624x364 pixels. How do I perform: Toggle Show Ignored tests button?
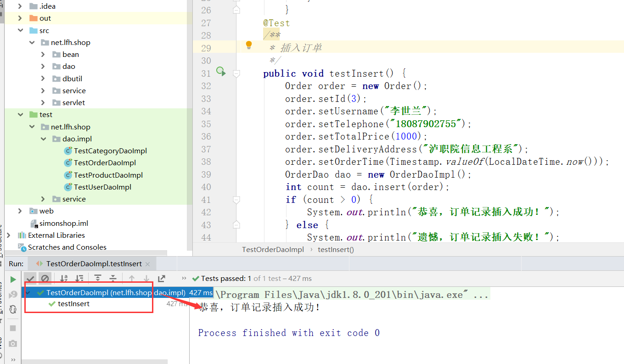tap(45, 279)
